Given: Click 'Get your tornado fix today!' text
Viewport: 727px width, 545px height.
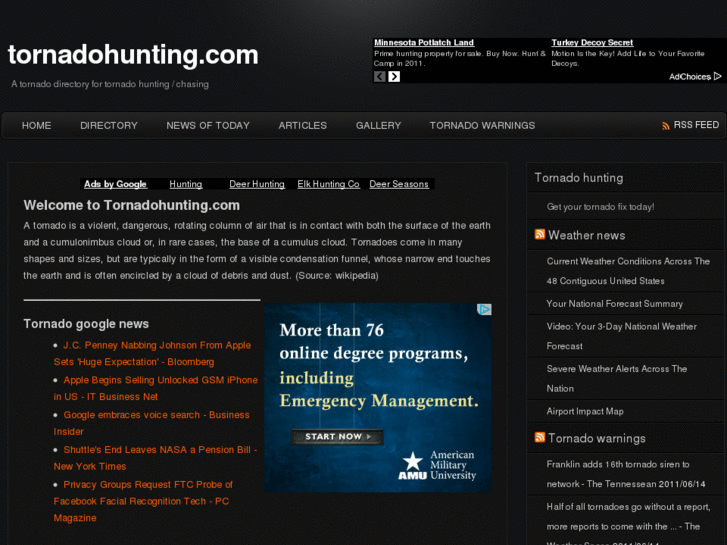Looking at the screenshot, I should click(600, 207).
